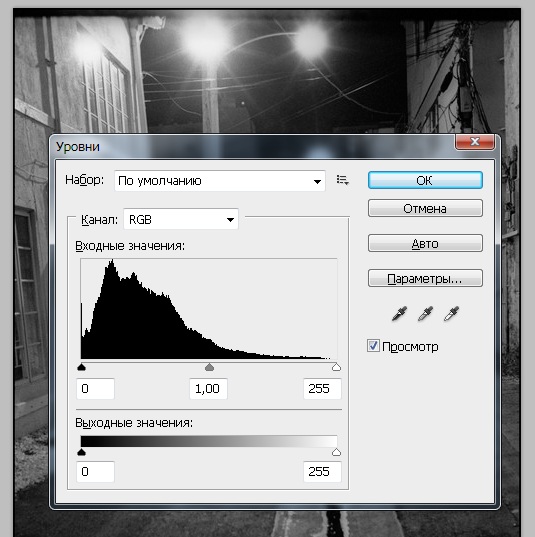Open the preset options menu icon

tap(342, 180)
